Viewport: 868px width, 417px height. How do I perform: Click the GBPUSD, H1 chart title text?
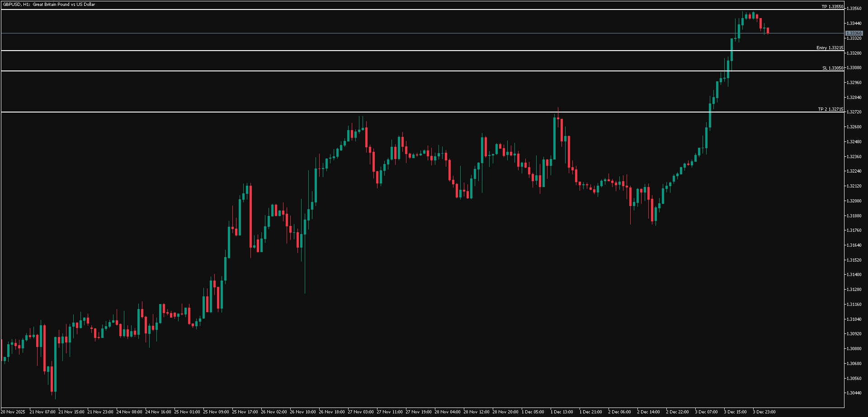[x=48, y=5]
